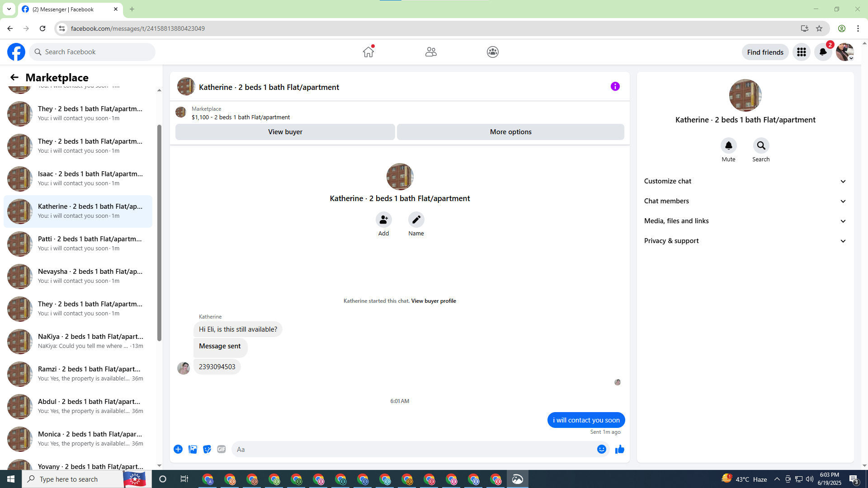Expand Chat members section

pos(745,201)
